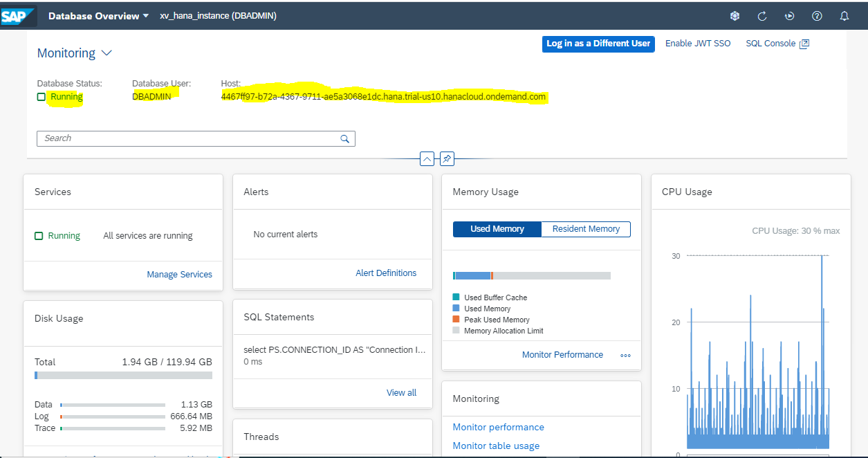Click the SQL Statements card title
868x458 pixels.
(279, 317)
